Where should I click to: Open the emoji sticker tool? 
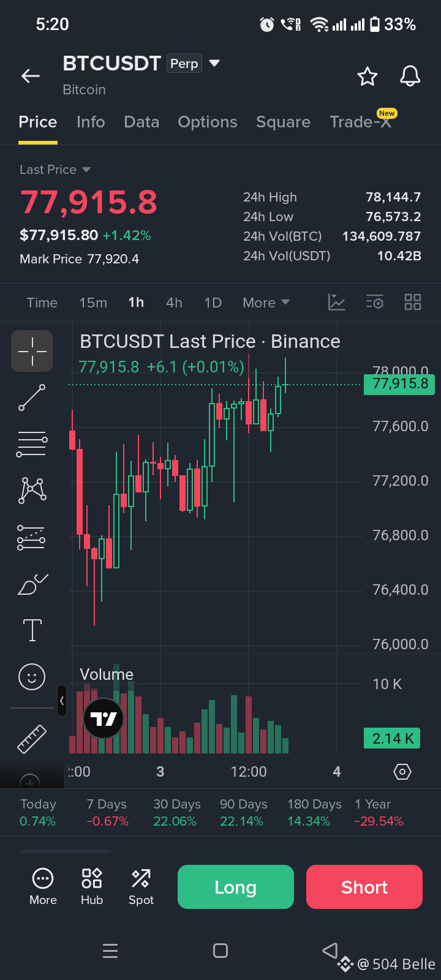(32, 677)
